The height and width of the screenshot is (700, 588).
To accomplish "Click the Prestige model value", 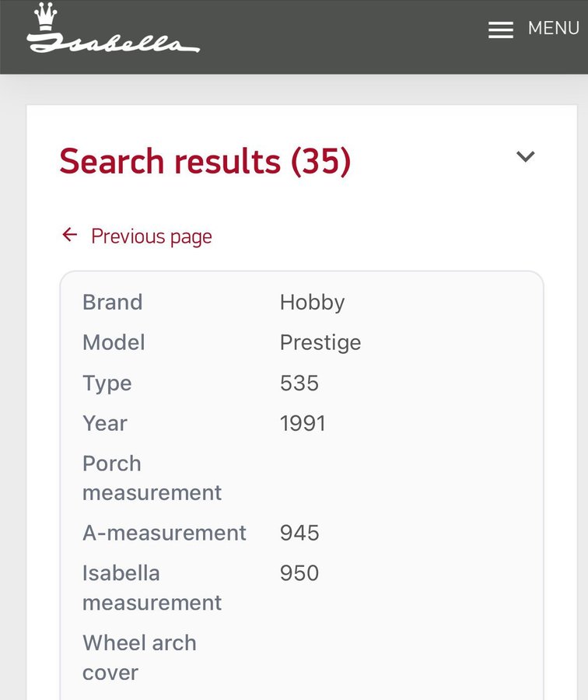I will click(x=320, y=343).
